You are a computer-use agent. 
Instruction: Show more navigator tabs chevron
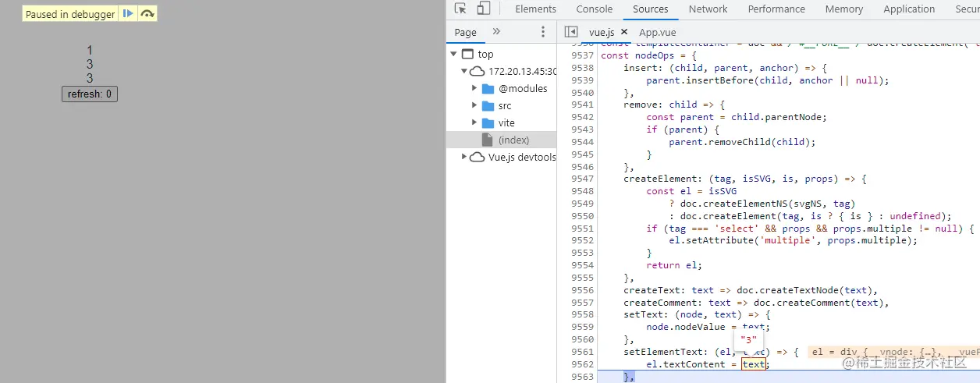(496, 32)
